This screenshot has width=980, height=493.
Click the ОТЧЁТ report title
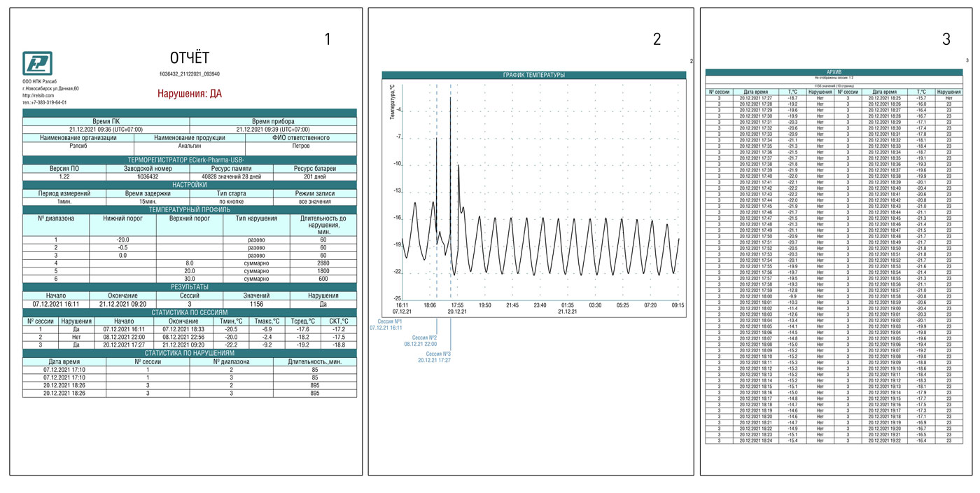pyautogui.click(x=190, y=57)
